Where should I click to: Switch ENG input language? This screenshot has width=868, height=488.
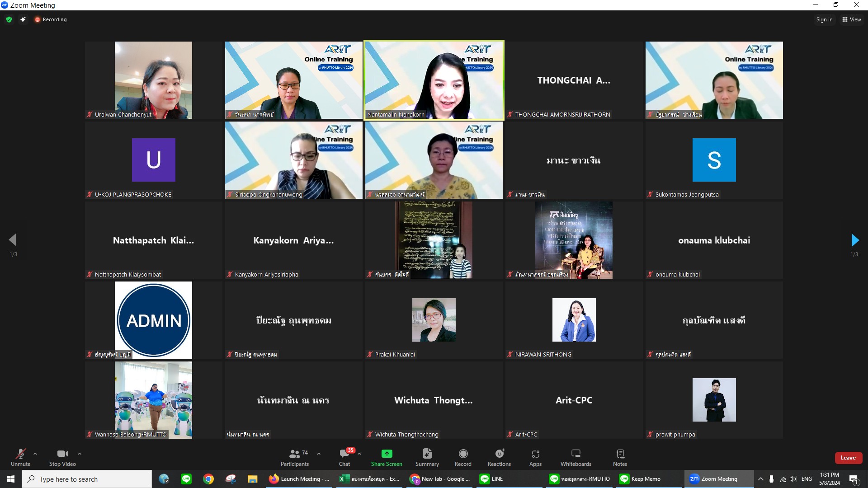pyautogui.click(x=807, y=479)
